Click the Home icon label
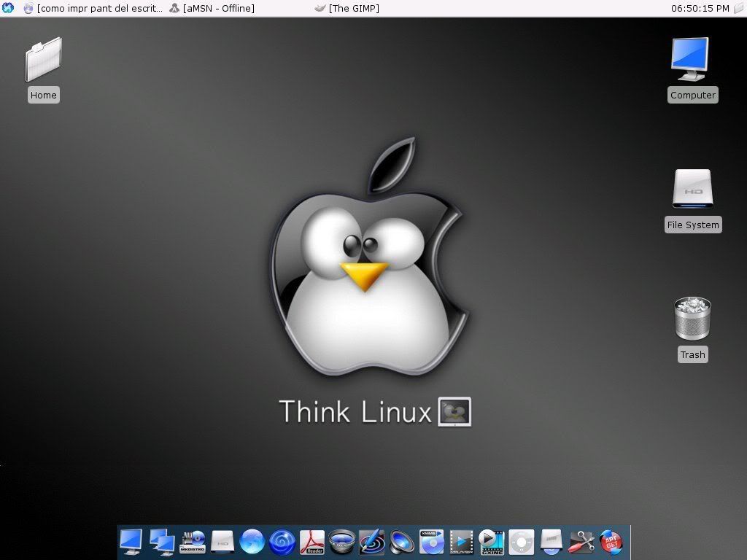The image size is (747, 560). click(x=43, y=95)
